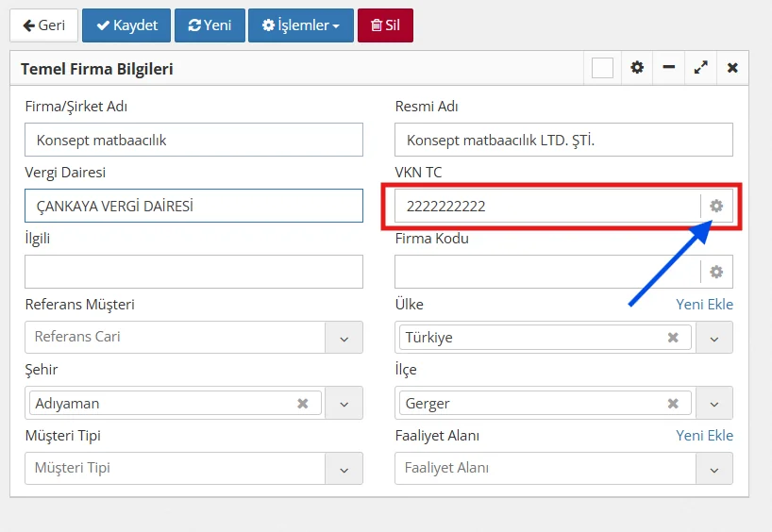Click Yeni Ekle link next to Ülke
Screen dimensions: 772x532
coord(704,305)
